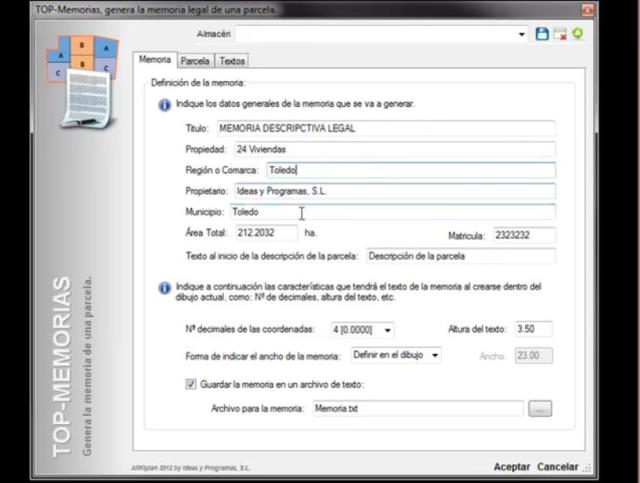The image size is (640, 483).
Task: Click the 'ARKIplan 2012 by Ideas y Programas' footer text
Action: coord(190,468)
